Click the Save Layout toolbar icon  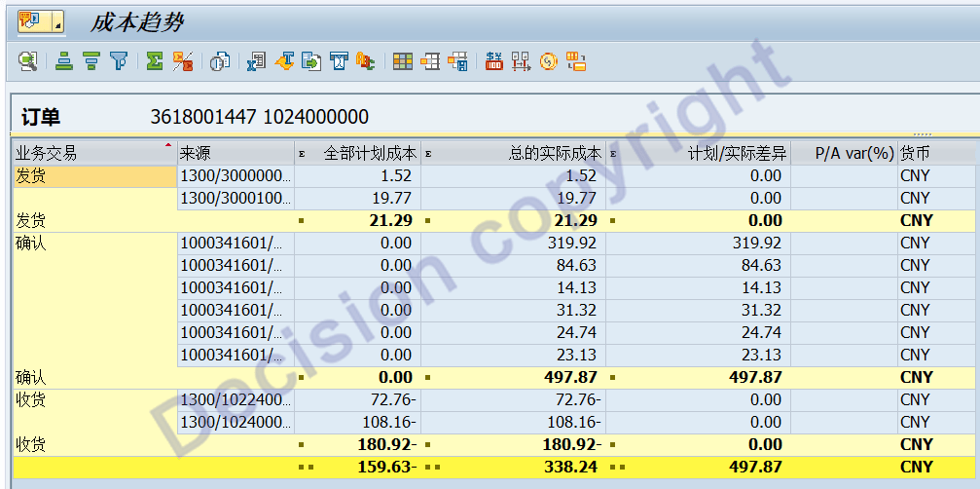[x=457, y=61]
